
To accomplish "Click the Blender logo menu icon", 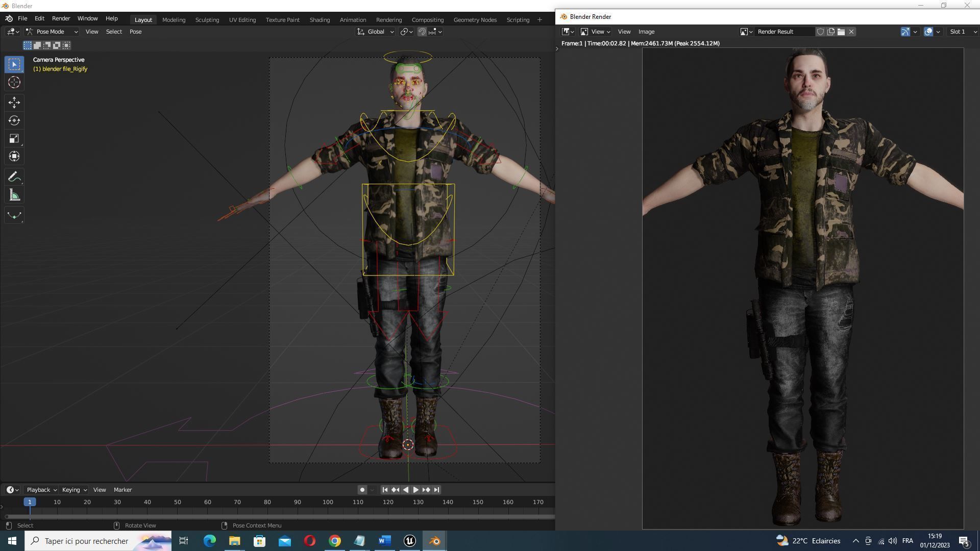I will (9, 18).
